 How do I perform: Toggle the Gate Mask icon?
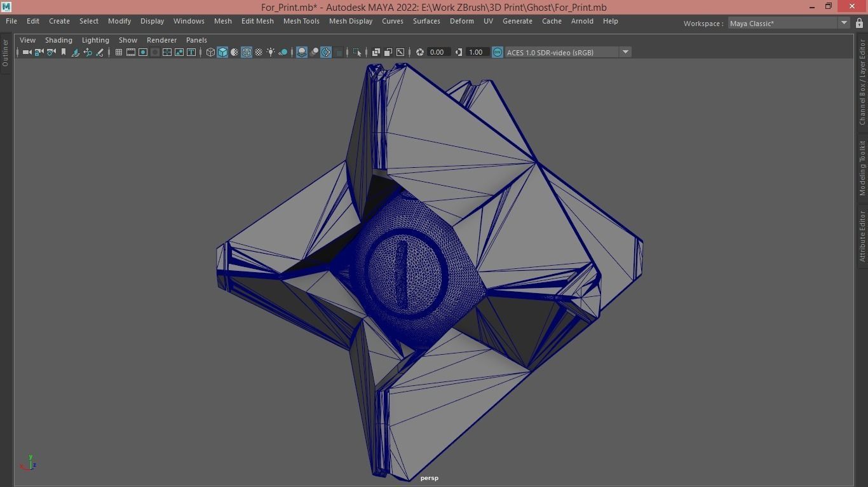(x=155, y=52)
